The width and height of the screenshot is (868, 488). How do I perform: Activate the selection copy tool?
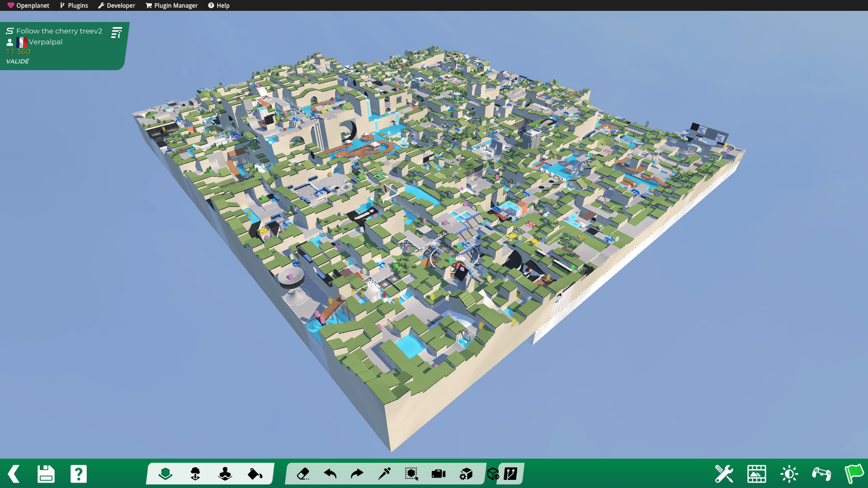tap(411, 474)
